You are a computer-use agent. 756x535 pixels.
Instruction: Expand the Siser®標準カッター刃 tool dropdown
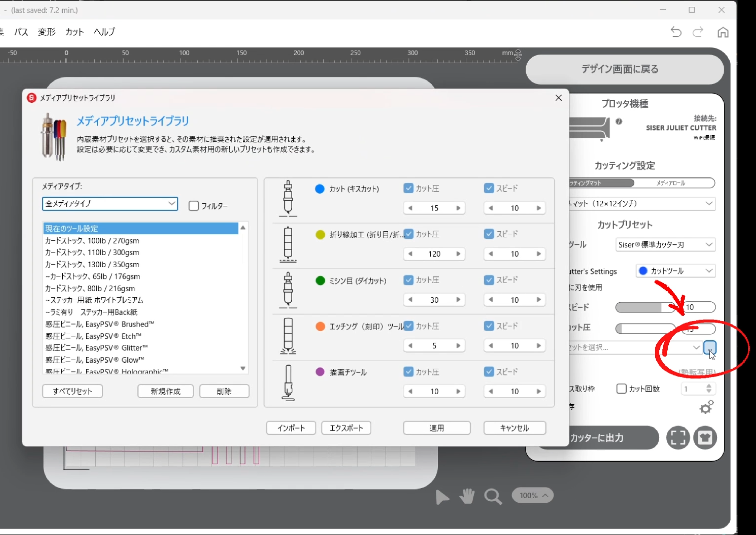665,245
